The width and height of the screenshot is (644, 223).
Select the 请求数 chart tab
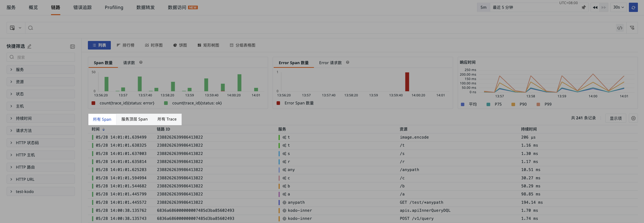(x=129, y=63)
